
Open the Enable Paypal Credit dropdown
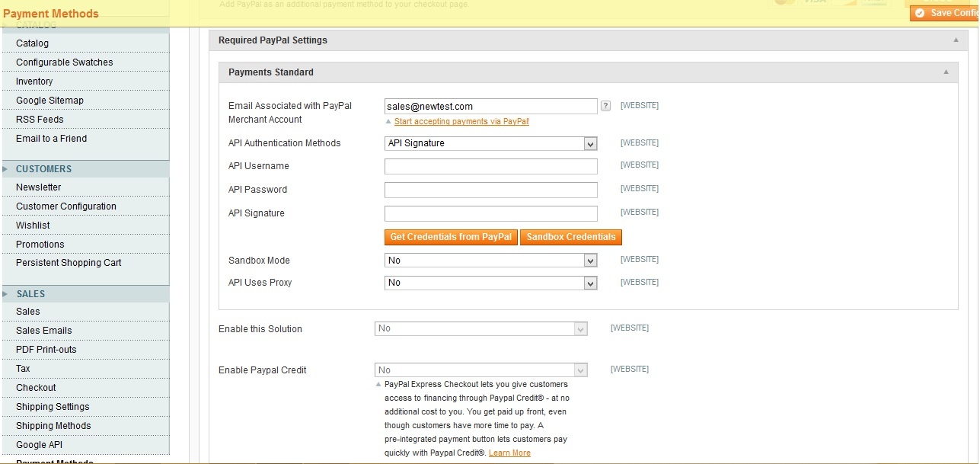481,370
